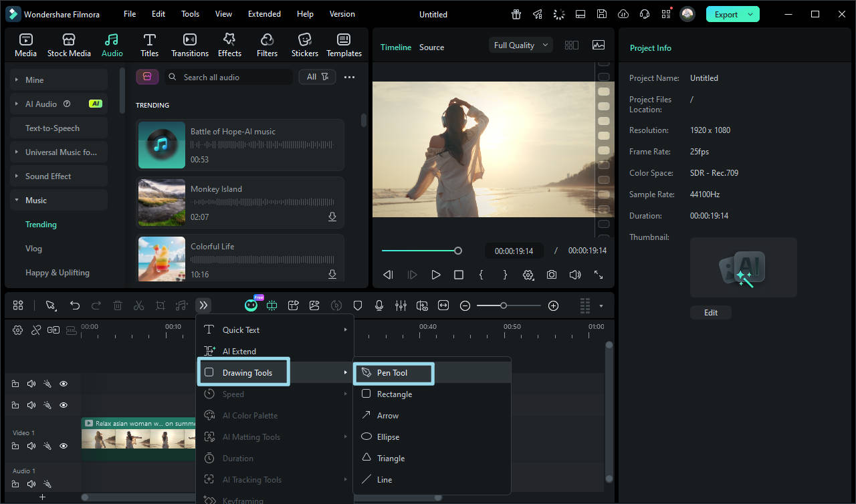Viewport: 856px width, 504px height.
Task: Open the Stickers panel
Action: pyautogui.click(x=304, y=45)
